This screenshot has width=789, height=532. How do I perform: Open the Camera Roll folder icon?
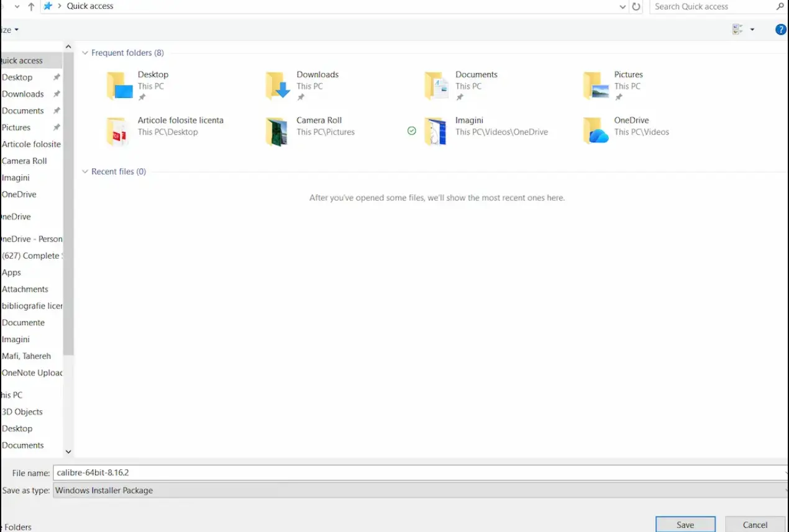click(276, 132)
